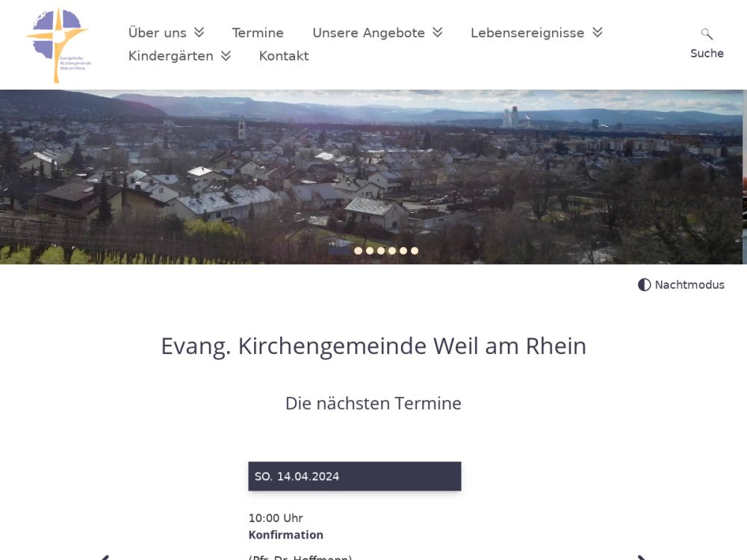Click the half-moon Nachtmodus icon
This screenshot has width=747, height=560.
click(x=644, y=284)
